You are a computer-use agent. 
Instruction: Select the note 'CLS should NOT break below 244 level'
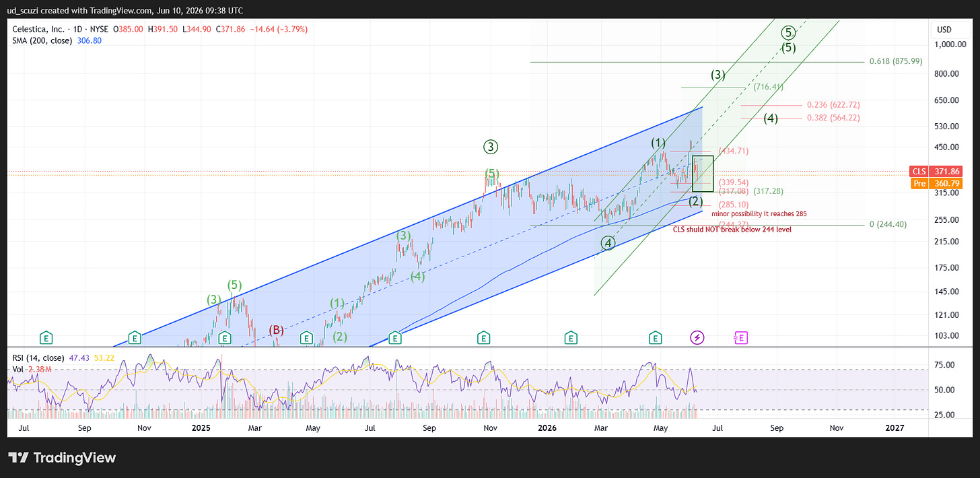click(x=732, y=230)
